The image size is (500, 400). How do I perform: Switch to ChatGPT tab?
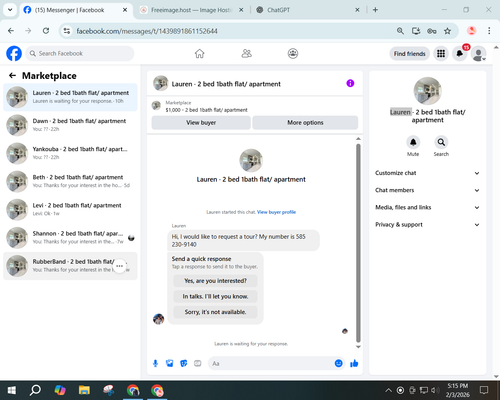pos(307,10)
